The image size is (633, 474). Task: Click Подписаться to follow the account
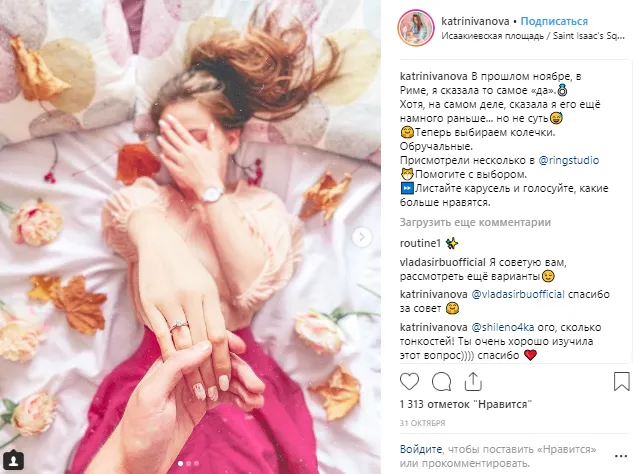pyautogui.click(x=554, y=21)
